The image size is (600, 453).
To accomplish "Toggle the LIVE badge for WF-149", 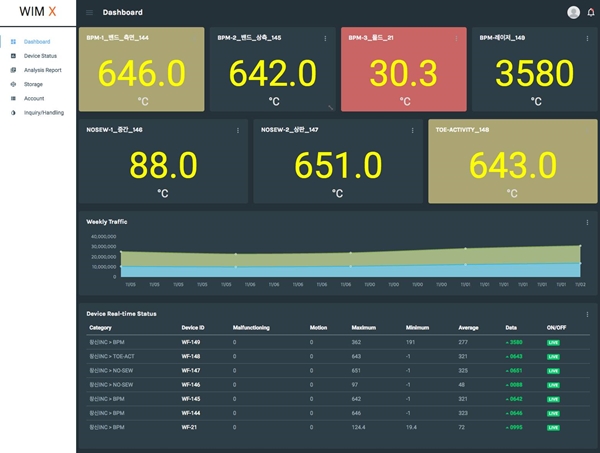I will click(553, 342).
